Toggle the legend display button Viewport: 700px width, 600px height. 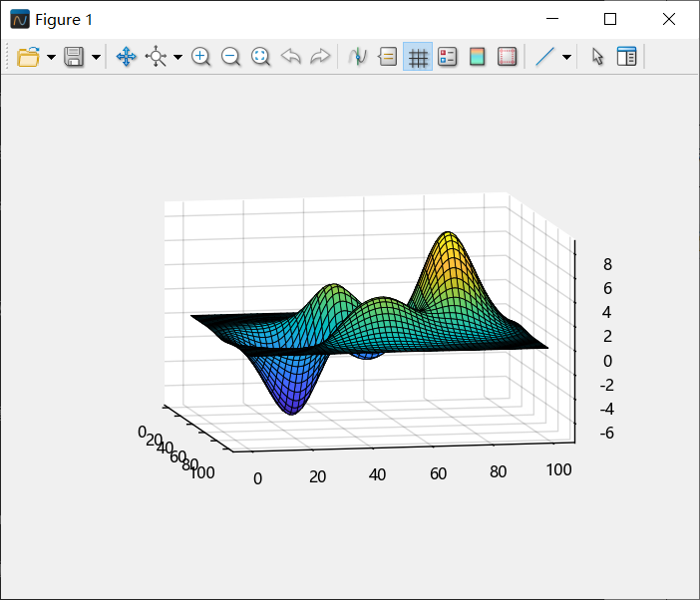448,57
